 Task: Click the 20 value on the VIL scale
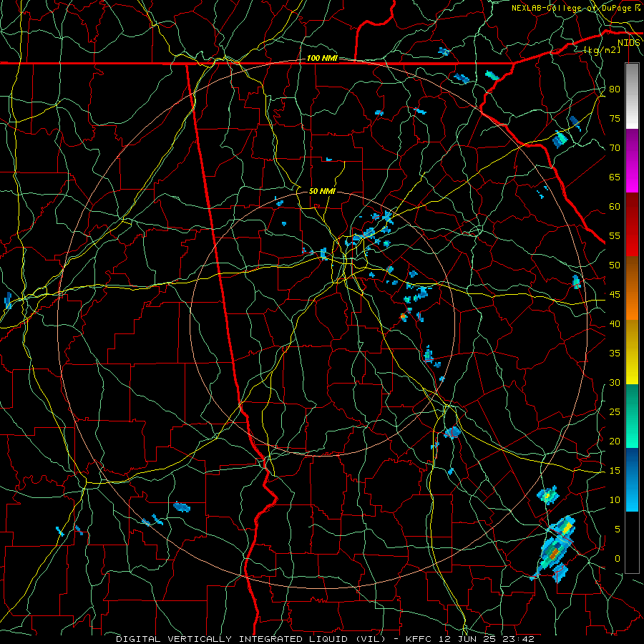pos(615,441)
